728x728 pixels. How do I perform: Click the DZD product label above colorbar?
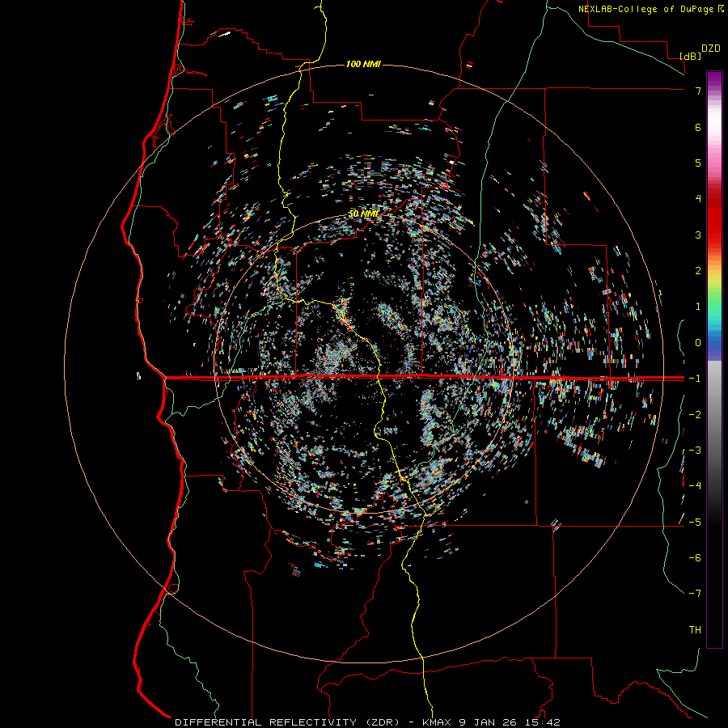[711, 49]
